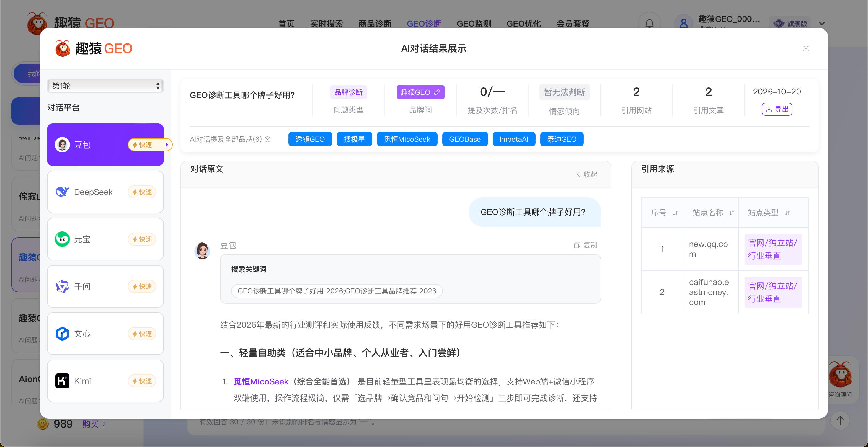Click the user avatar icon in header
This screenshot has width=868, height=447.
[x=684, y=24]
